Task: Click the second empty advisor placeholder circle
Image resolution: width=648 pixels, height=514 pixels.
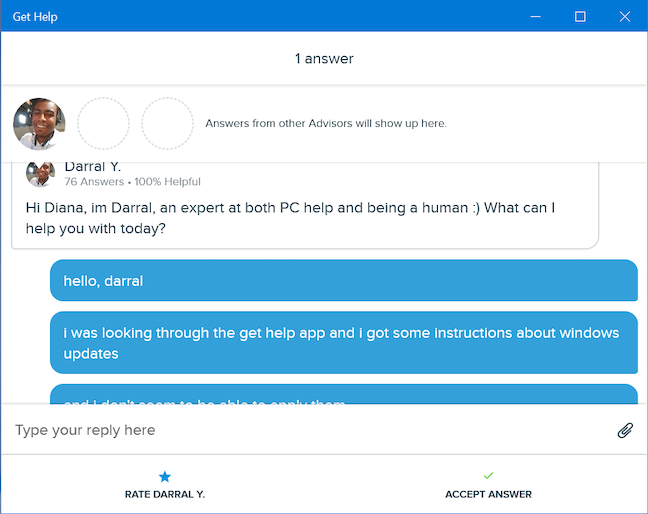Action: [167, 124]
